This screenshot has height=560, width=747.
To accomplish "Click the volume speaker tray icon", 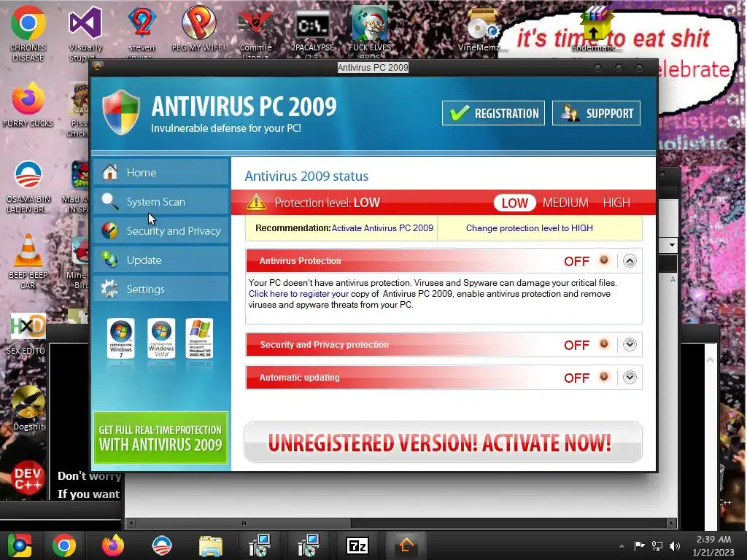I will click(x=675, y=546).
